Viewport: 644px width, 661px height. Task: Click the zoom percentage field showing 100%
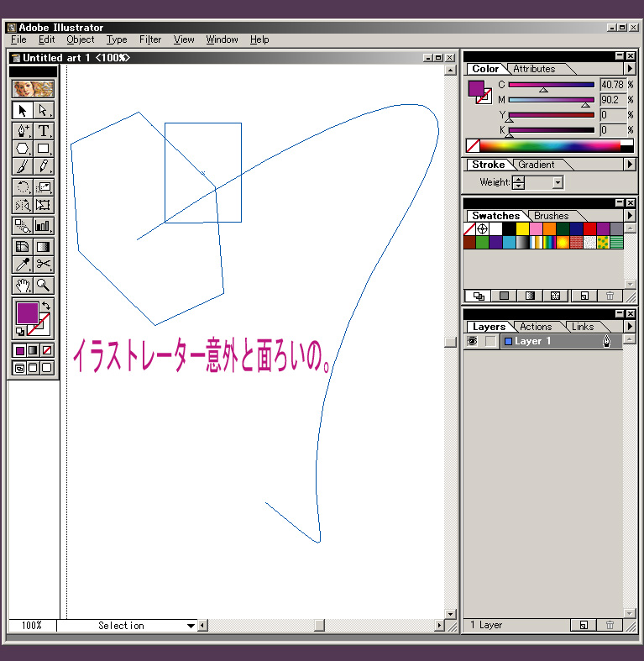click(x=32, y=626)
